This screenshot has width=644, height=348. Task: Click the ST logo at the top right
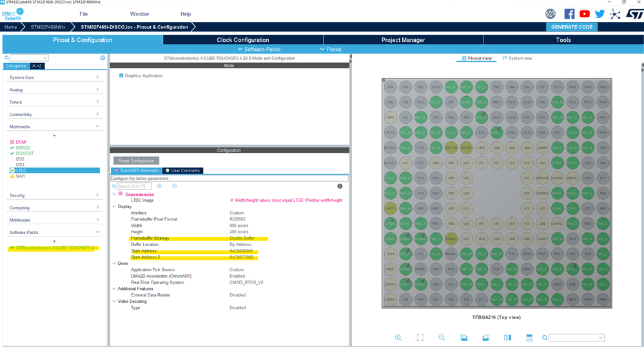click(634, 14)
